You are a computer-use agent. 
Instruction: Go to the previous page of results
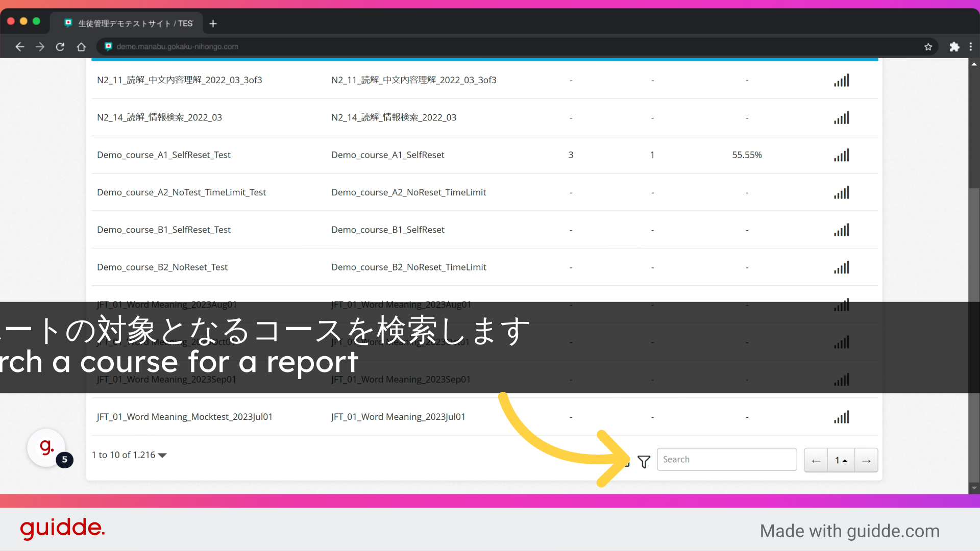816,460
